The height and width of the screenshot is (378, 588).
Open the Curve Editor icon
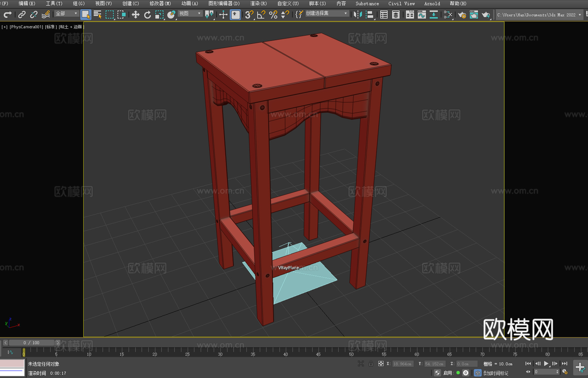(x=422, y=14)
